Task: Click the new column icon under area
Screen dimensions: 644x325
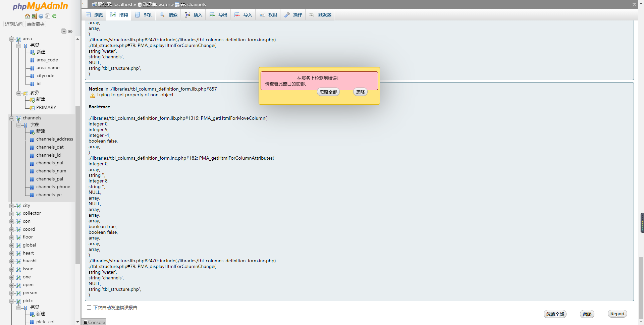Action: click(x=32, y=52)
